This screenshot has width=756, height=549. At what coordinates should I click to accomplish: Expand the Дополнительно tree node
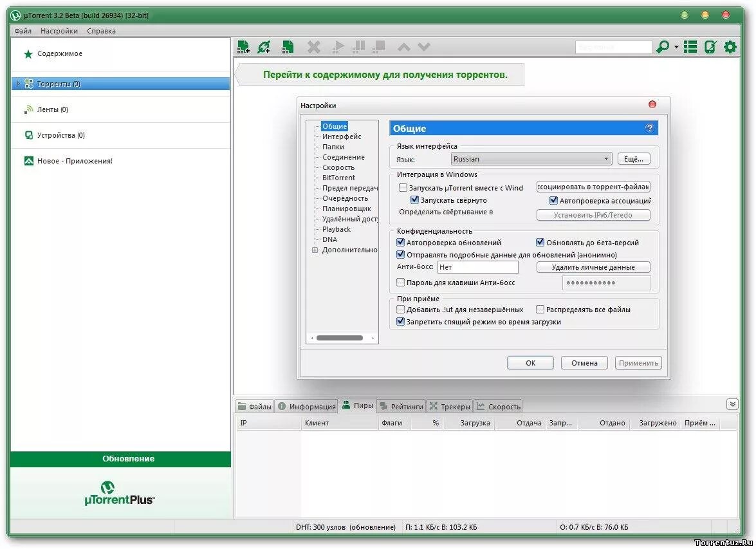click(x=315, y=250)
